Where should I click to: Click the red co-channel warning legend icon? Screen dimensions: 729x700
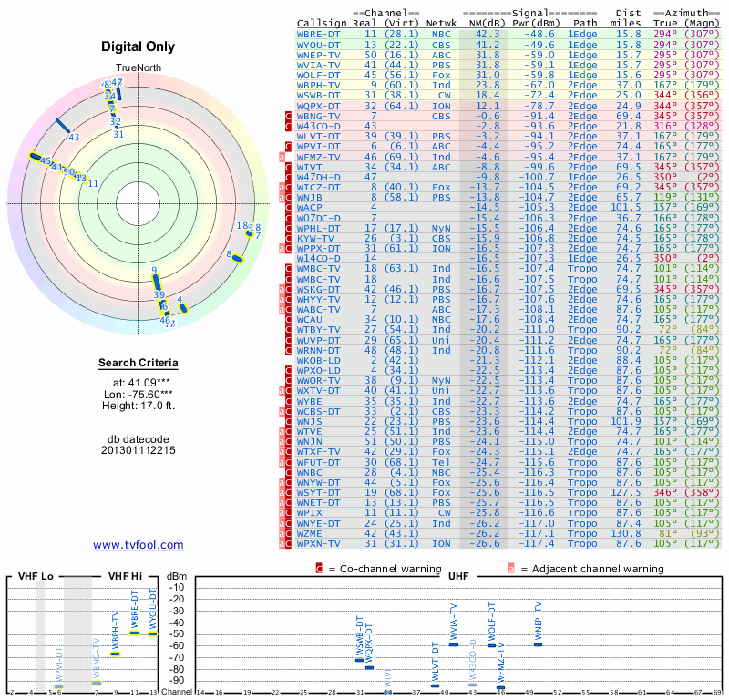[x=319, y=569]
